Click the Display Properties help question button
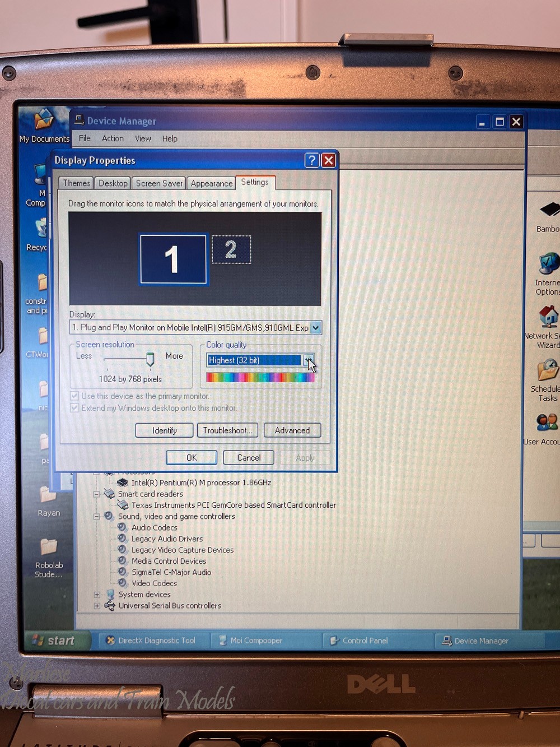 (312, 161)
